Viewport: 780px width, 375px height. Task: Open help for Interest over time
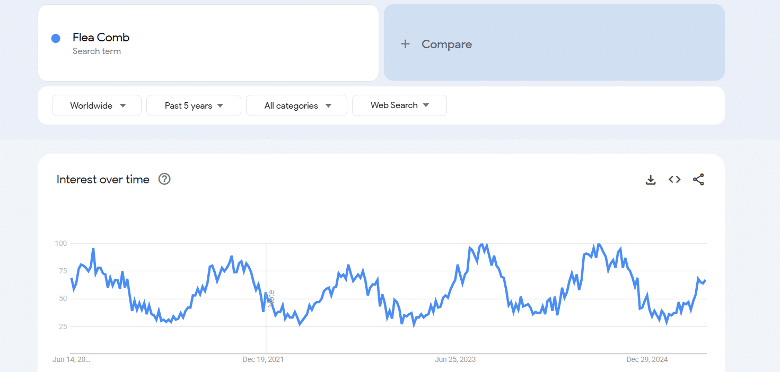[x=164, y=180]
